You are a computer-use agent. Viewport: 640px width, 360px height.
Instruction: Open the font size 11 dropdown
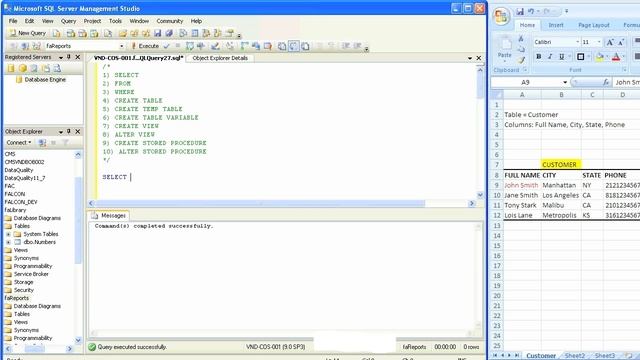599,42
